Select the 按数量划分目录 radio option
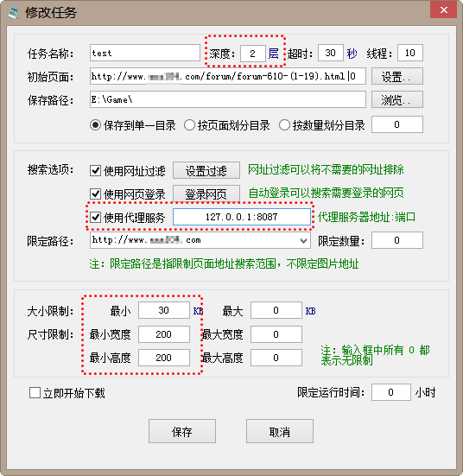Image resolution: width=463 pixels, height=476 pixels. pos(321,125)
